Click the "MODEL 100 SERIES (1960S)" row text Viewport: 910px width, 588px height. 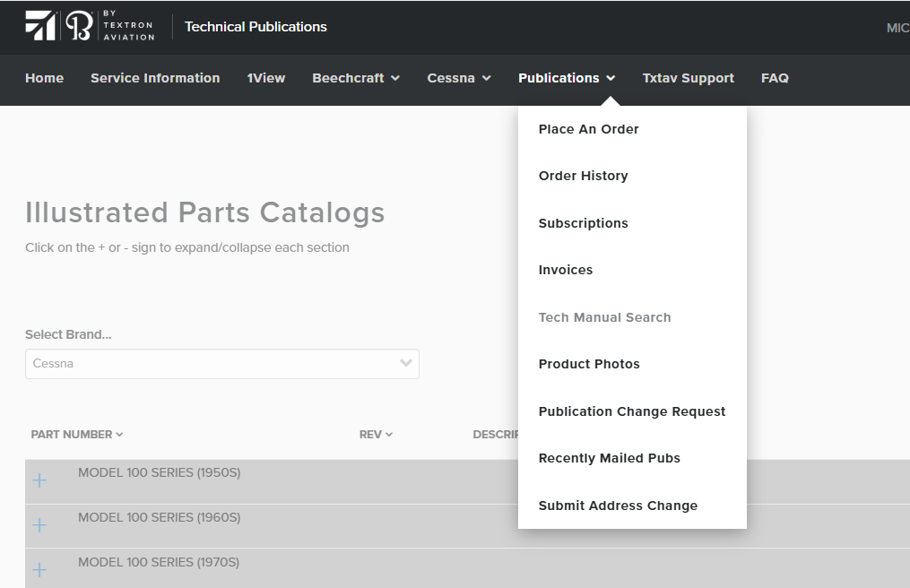pos(159,517)
